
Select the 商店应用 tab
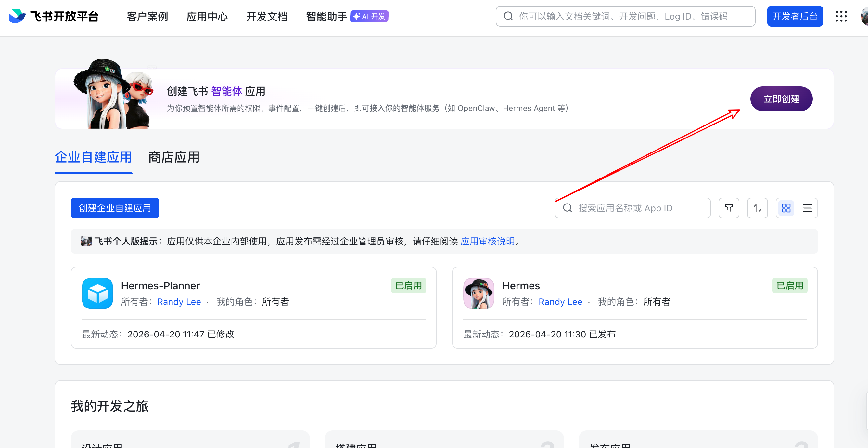coord(174,157)
